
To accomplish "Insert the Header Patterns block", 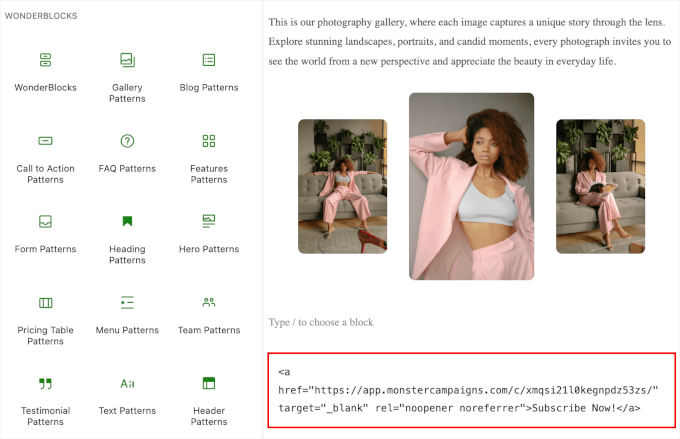I will pyautogui.click(x=209, y=383).
